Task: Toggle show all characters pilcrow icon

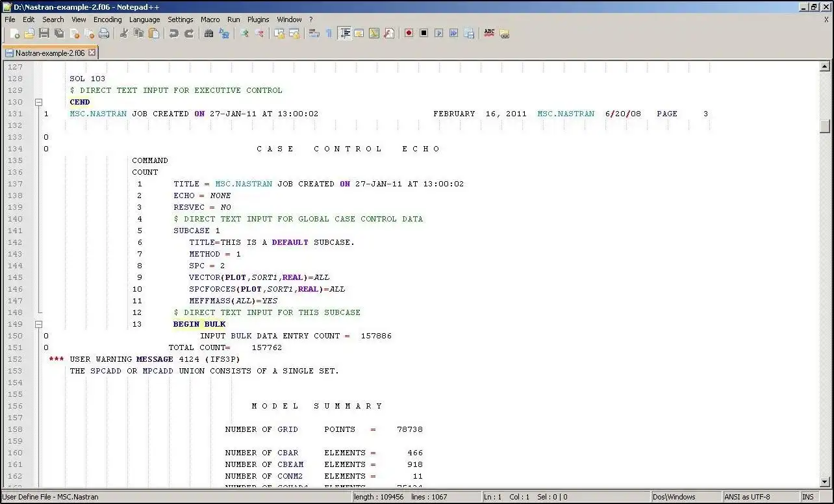Action: click(329, 33)
